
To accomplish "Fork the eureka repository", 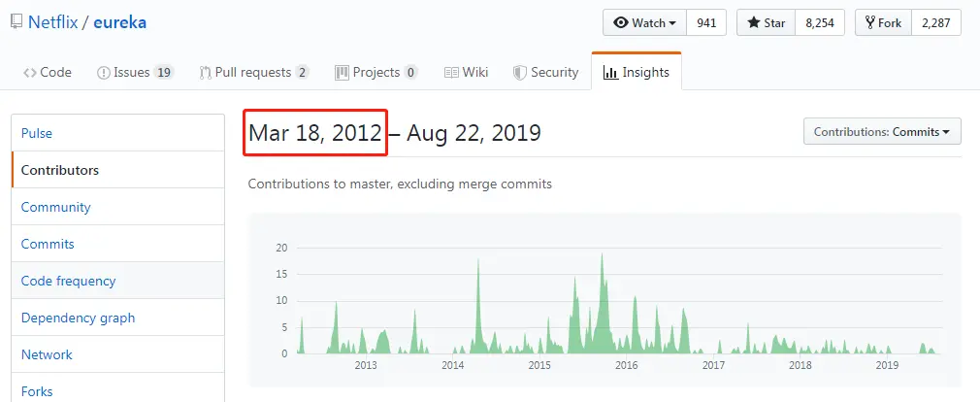I will [883, 22].
